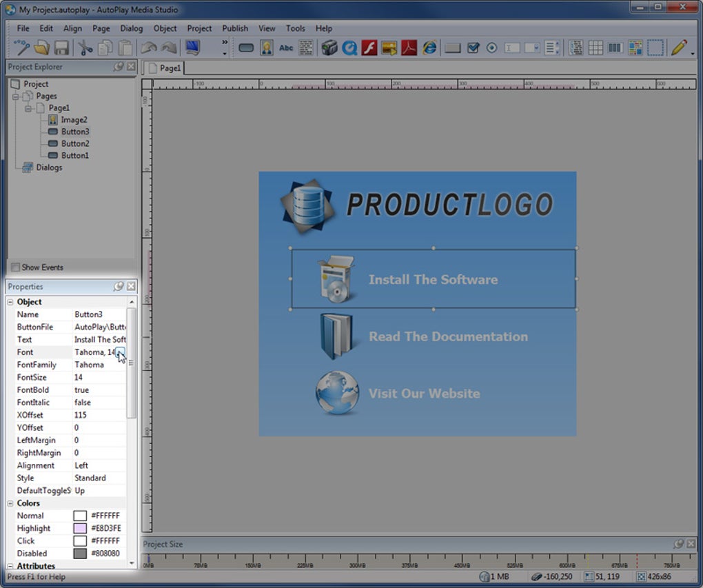Click the Save project toolbar icon
The width and height of the screenshot is (703, 588).
pos(61,48)
